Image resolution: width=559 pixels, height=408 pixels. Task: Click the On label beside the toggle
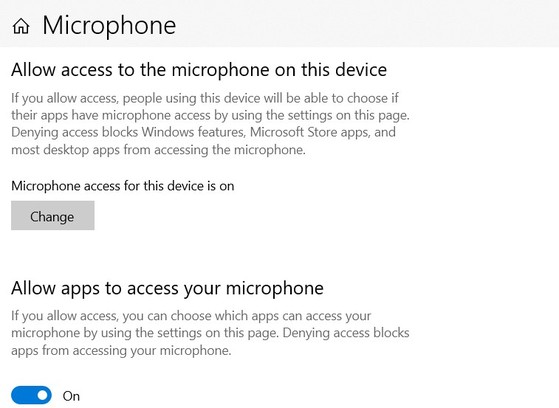point(71,396)
